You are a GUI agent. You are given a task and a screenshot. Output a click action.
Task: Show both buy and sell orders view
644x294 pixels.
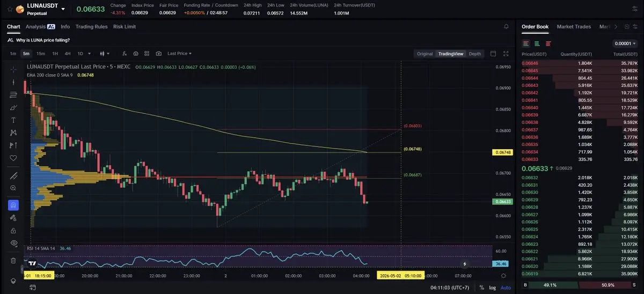click(526, 43)
